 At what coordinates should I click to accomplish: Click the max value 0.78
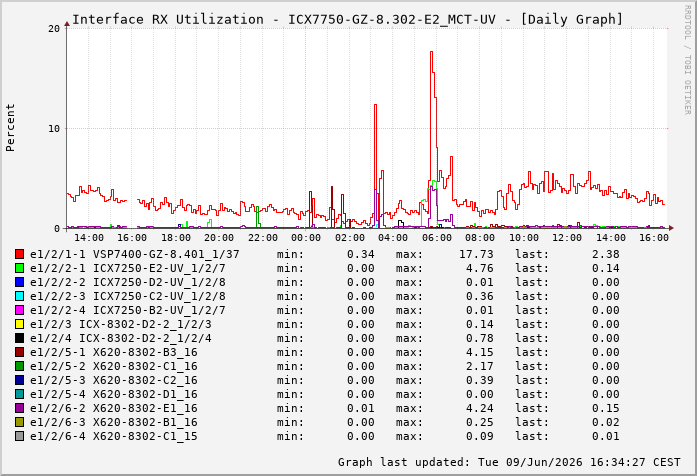pos(480,338)
